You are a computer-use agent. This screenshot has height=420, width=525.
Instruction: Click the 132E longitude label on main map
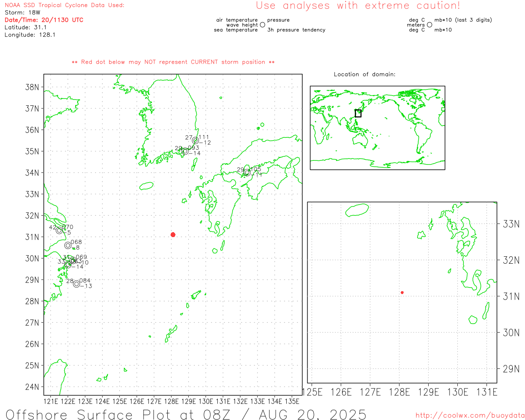[240, 401]
